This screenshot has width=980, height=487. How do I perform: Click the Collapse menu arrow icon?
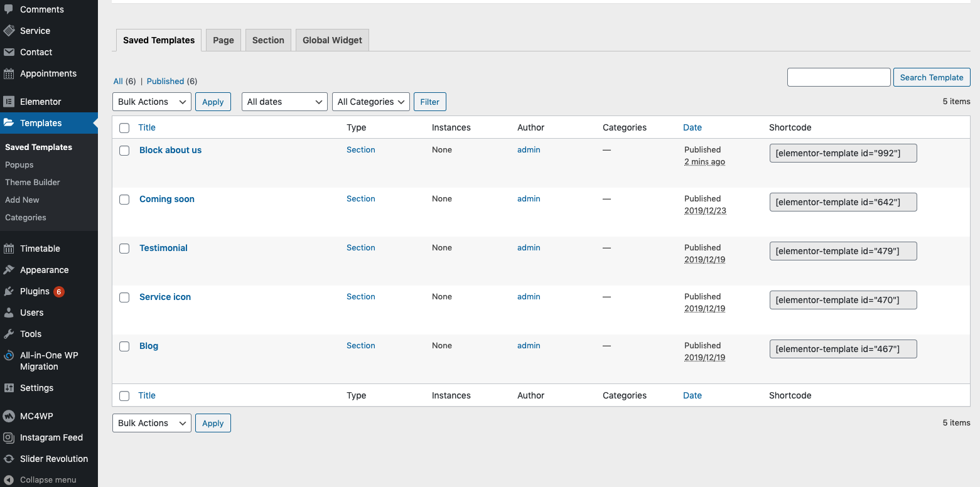click(x=9, y=480)
